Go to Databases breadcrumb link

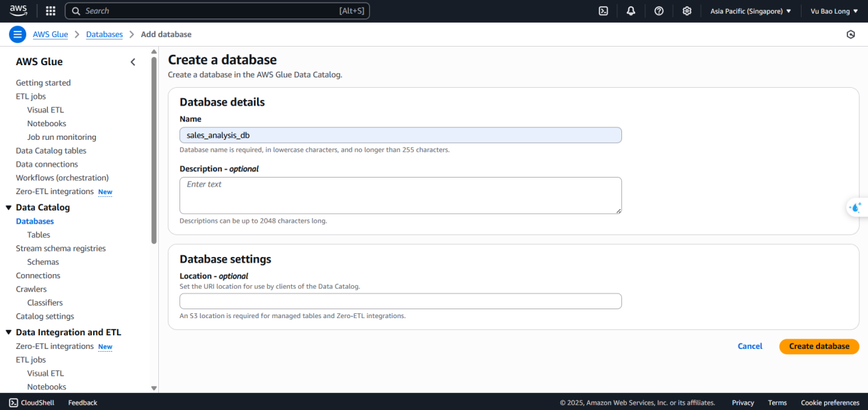104,34
